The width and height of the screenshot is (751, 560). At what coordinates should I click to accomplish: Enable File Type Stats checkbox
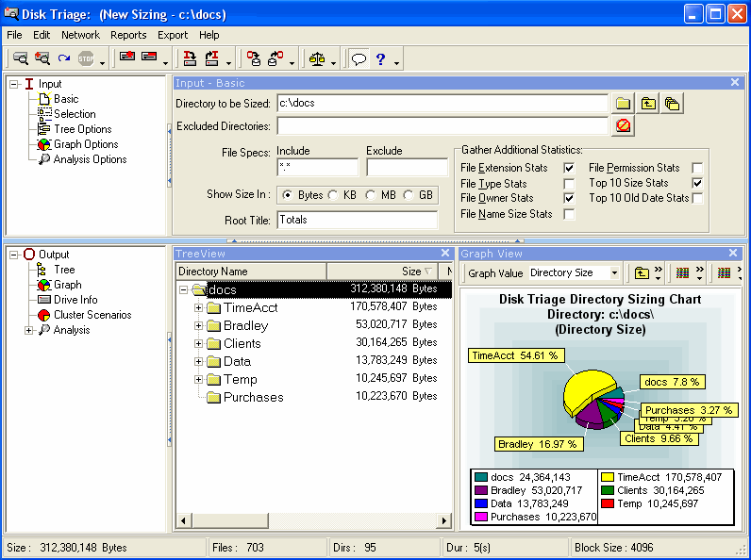pyautogui.click(x=569, y=184)
